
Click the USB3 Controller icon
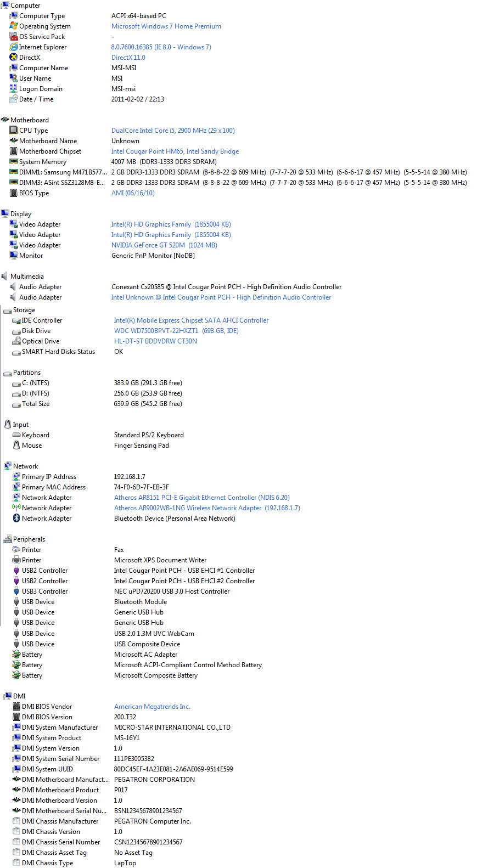16,591
